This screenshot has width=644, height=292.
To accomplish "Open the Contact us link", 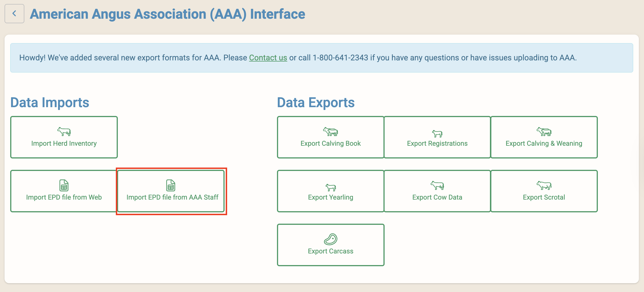I will [268, 58].
